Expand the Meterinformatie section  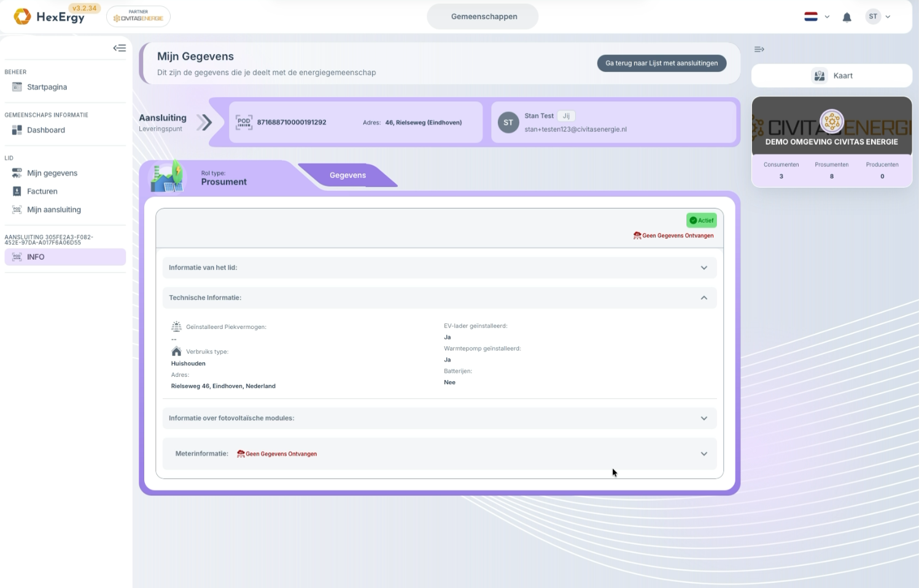[440, 454]
